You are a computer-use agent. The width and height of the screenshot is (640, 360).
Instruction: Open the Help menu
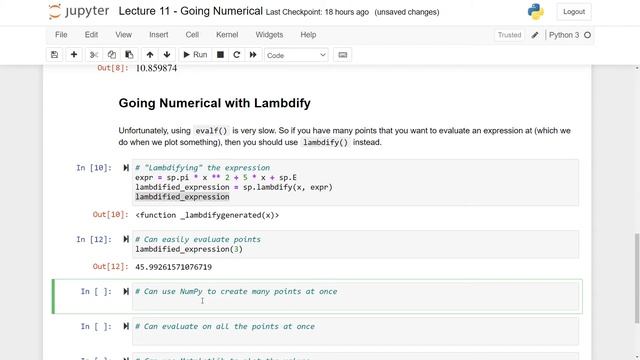click(308, 35)
